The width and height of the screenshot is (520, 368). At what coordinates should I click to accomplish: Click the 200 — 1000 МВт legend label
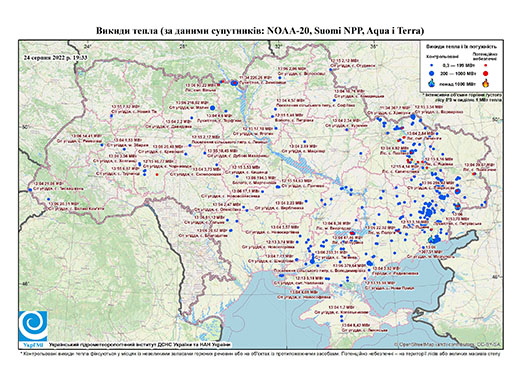pyautogui.click(x=458, y=73)
